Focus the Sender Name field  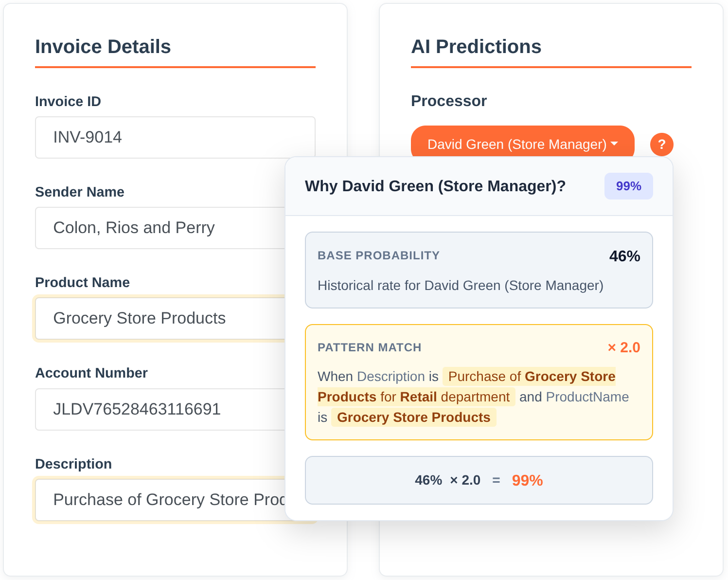point(160,228)
